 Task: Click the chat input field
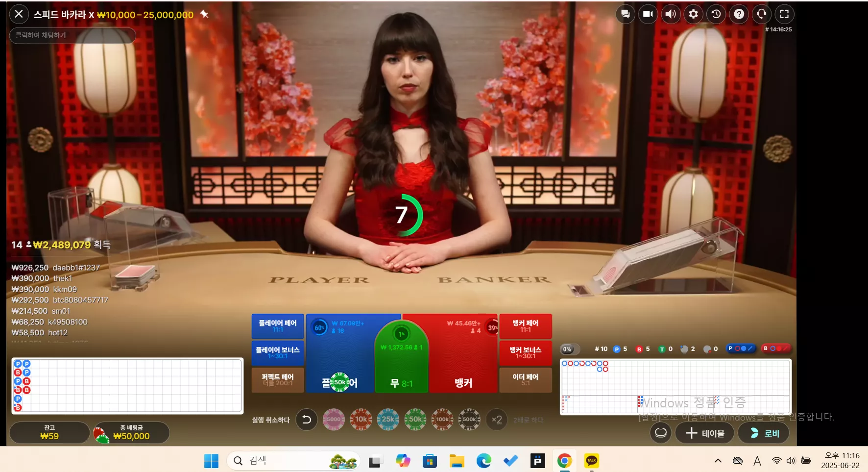coord(72,35)
